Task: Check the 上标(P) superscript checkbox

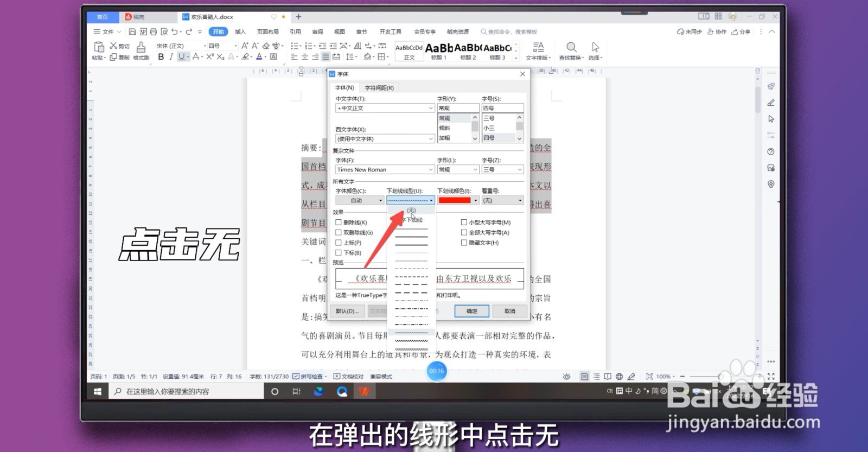Action: click(339, 243)
